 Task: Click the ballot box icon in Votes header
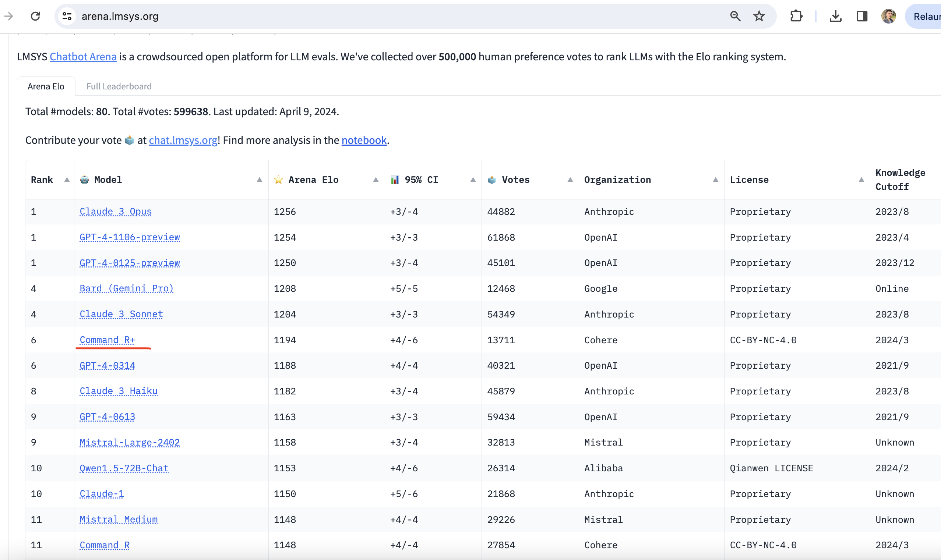[491, 180]
